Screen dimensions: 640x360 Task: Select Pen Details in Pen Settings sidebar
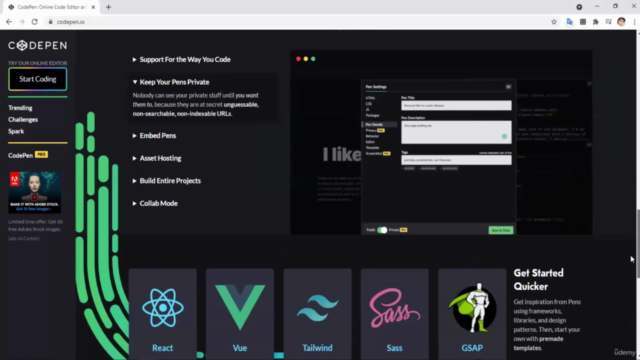pyautogui.click(x=374, y=124)
